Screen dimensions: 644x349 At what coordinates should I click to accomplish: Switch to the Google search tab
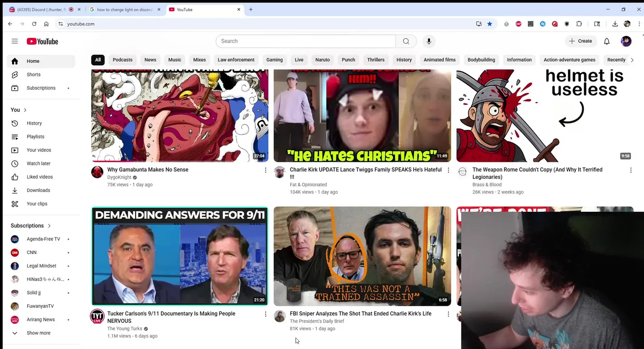125,9
